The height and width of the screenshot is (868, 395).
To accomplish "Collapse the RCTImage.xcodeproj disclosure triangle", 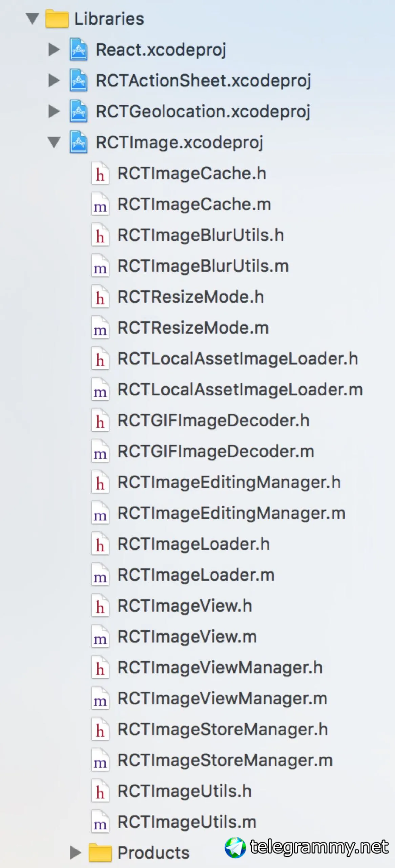I will point(54,142).
